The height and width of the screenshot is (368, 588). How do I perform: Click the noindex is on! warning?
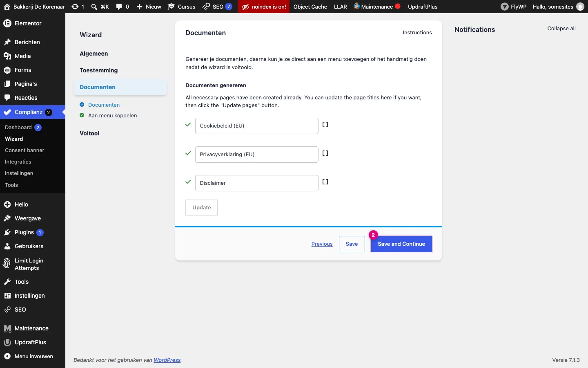tap(264, 7)
